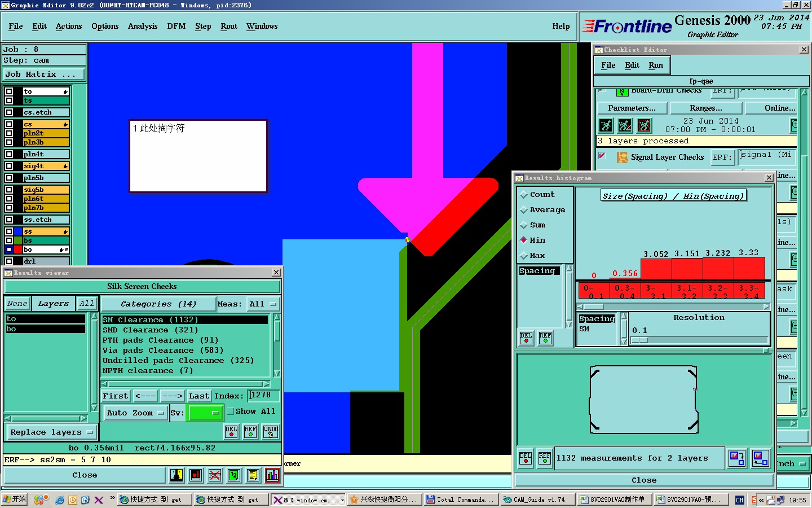Click third running-figure icon in Checklist Editor

[644, 125]
